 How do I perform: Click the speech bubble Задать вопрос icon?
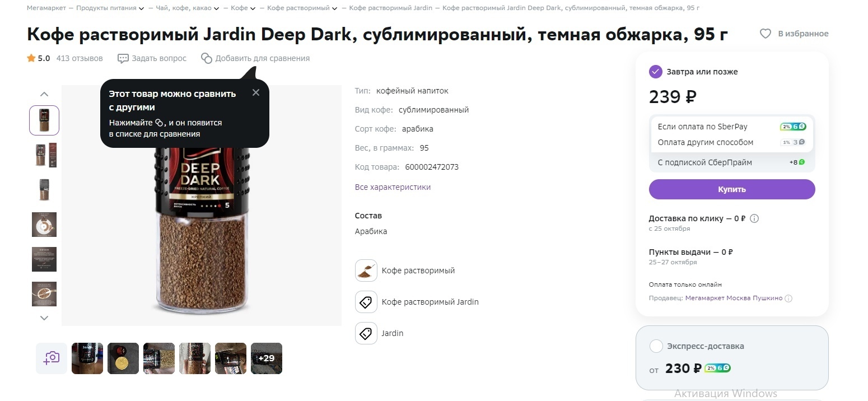pos(123,58)
